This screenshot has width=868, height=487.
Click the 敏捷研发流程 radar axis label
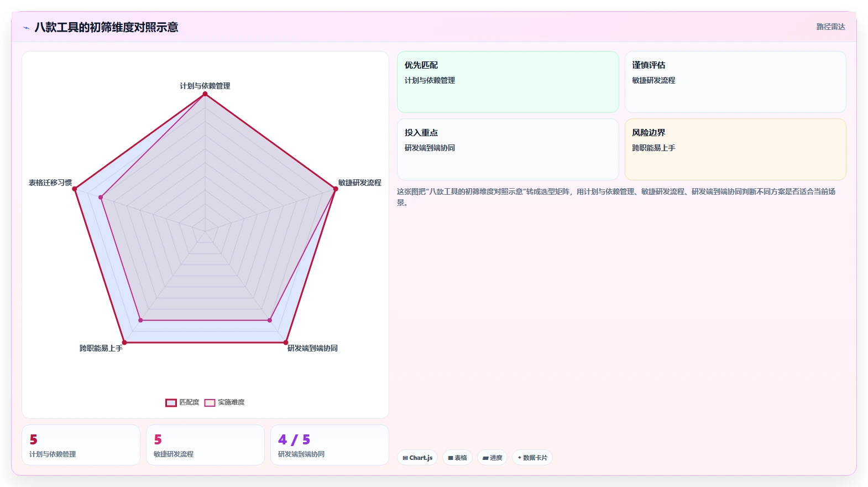(360, 183)
